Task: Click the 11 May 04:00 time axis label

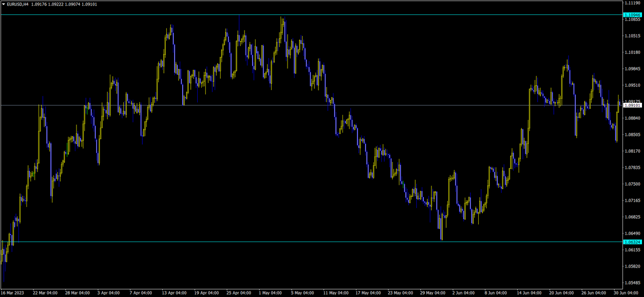Action: pyautogui.click(x=335, y=293)
